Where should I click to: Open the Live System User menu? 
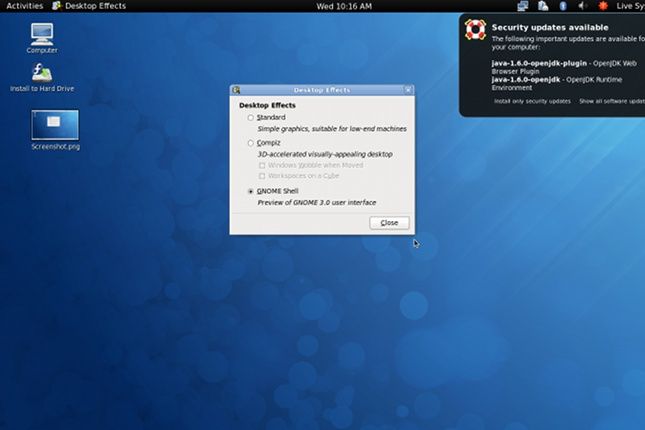630,6
